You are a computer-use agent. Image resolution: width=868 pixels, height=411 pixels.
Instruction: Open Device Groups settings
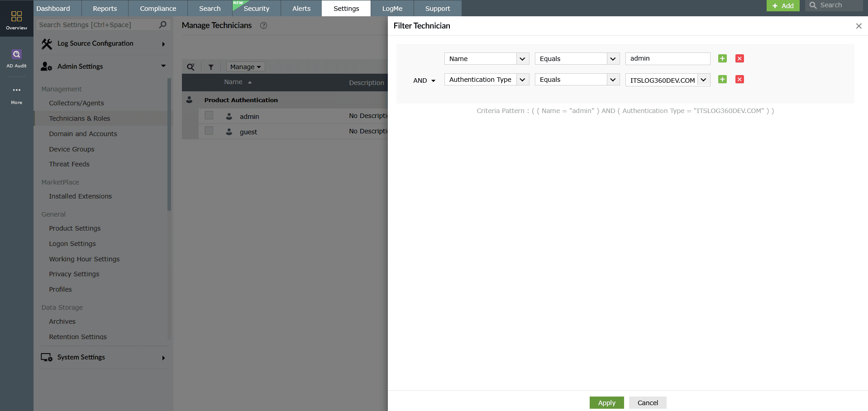(x=72, y=149)
